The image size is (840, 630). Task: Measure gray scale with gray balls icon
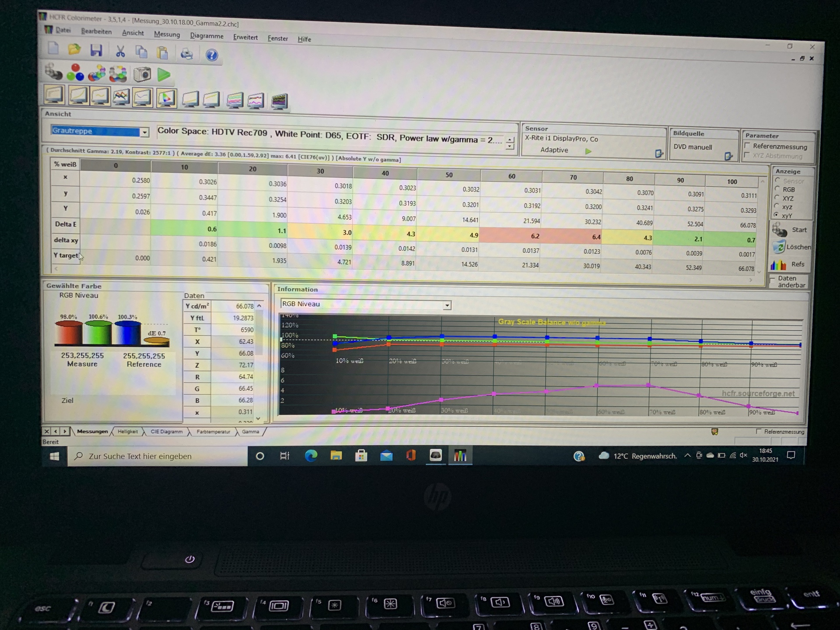click(53, 72)
